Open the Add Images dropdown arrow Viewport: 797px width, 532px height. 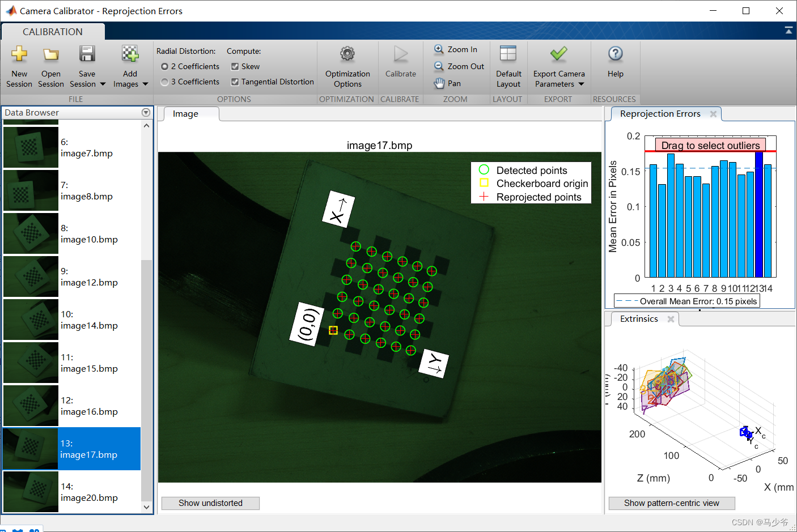click(x=145, y=84)
